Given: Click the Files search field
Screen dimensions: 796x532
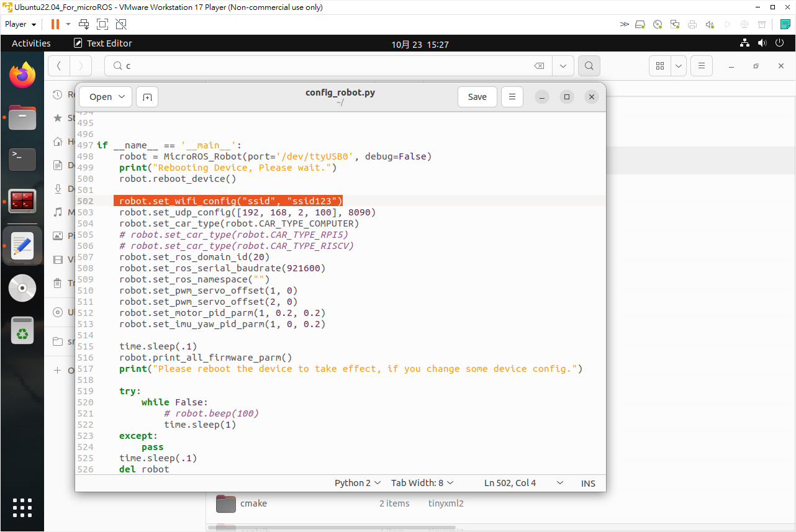Looking at the screenshot, I should (x=328, y=66).
